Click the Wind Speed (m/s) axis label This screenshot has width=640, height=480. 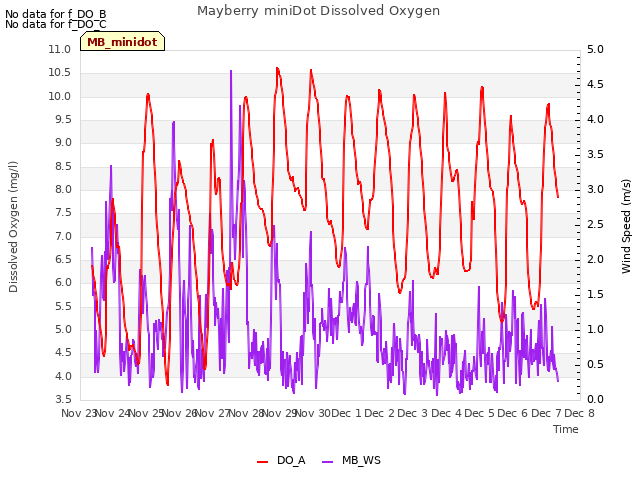coord(626,226)
